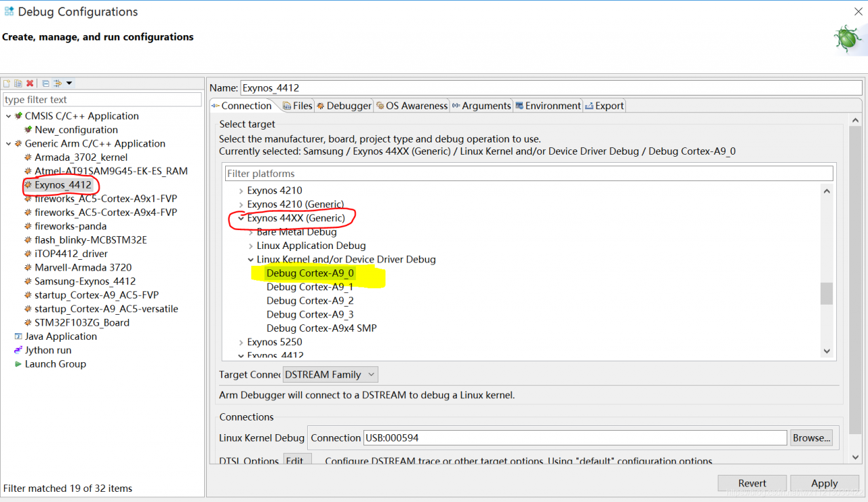Viewport: 868px width, 502px height.
Task: Select the fireworks-panda configuration
Action: tap(71, 226)
